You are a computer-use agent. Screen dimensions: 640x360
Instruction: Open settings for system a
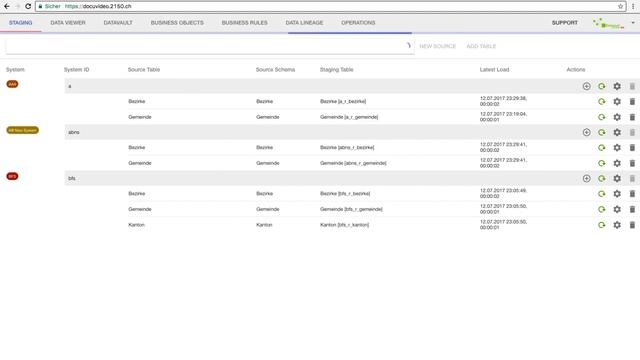coord(617,86)
